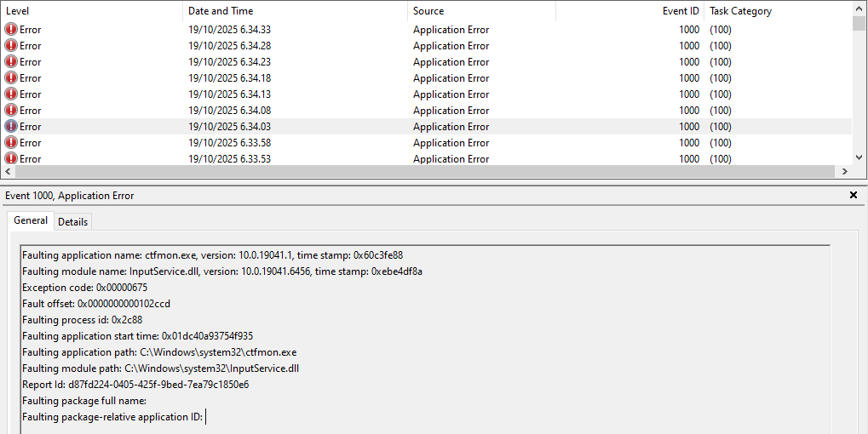The width and height of the screenshot is (868, 434).
Task: Click Event ID 1000 in the 6.34.28 row
Action: (688, 46)
